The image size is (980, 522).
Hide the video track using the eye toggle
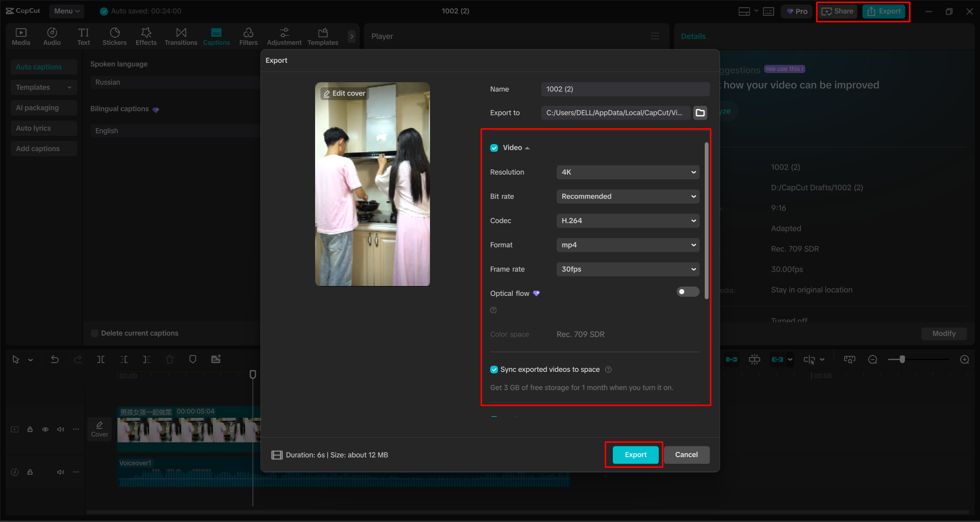pyautogui.click(x=45, y=430)
